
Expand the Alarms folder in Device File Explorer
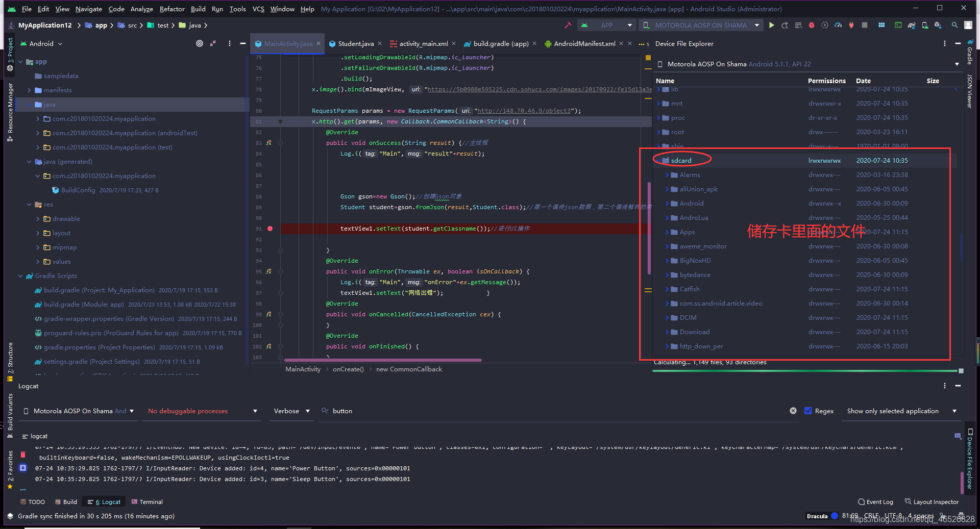click(667, 175)
